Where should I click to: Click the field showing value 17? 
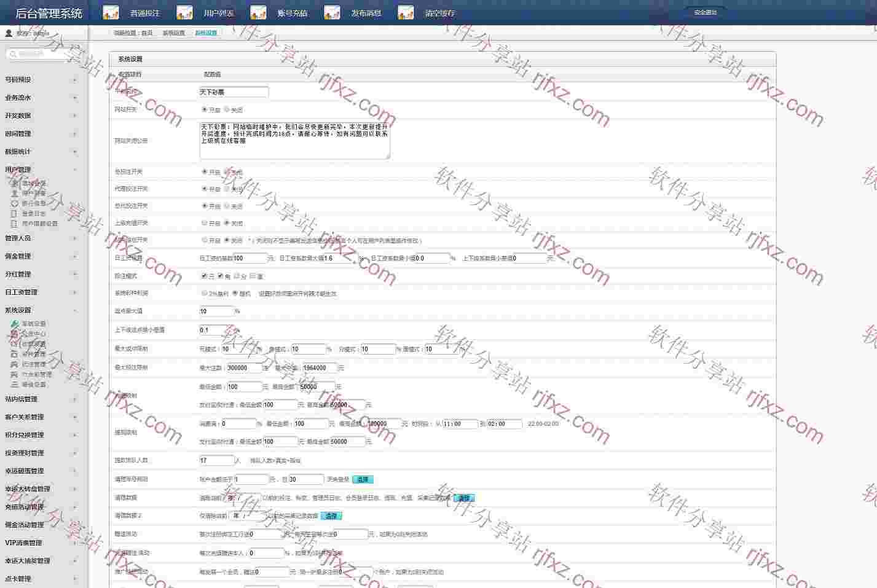tap(217, 460)
